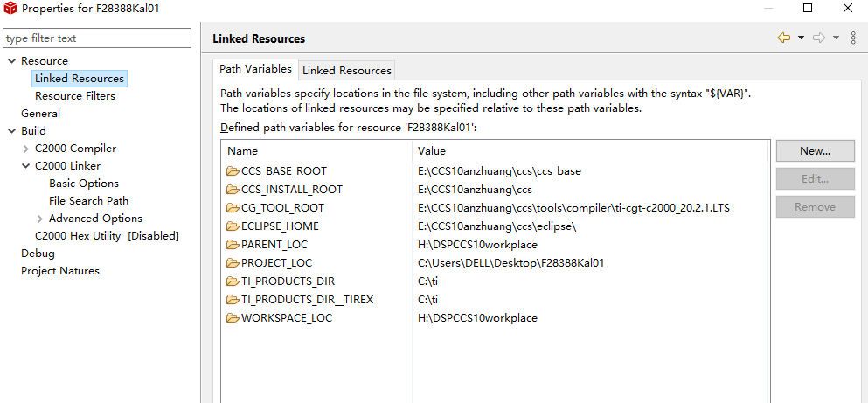Click the PROJECT_LOC folder icon
This screenshot has height=403, width=868.
[233, 263]
